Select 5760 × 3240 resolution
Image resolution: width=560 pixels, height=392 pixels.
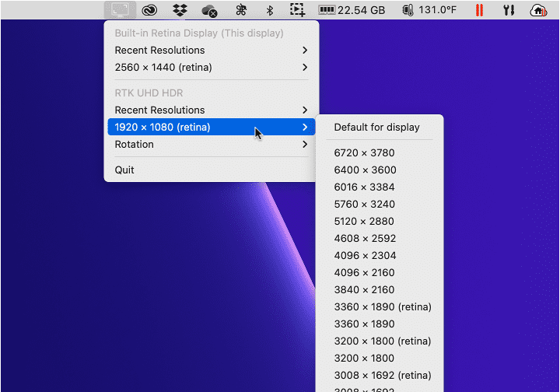coord(380,205)
